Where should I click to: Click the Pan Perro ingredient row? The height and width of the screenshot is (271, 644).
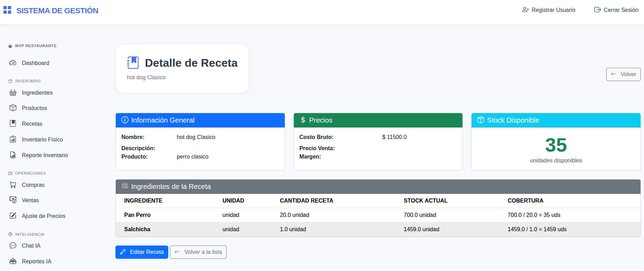(378, 215)
